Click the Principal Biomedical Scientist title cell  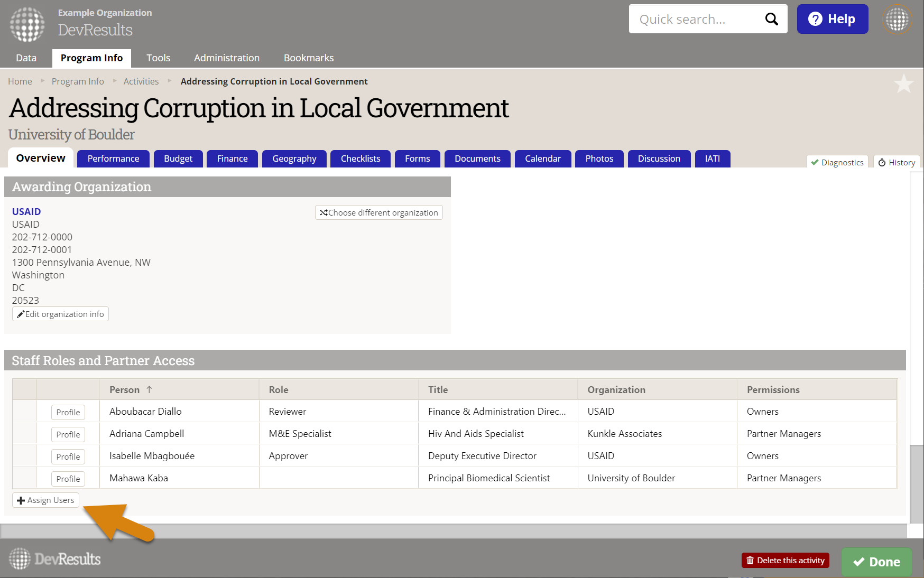(498, 478)
